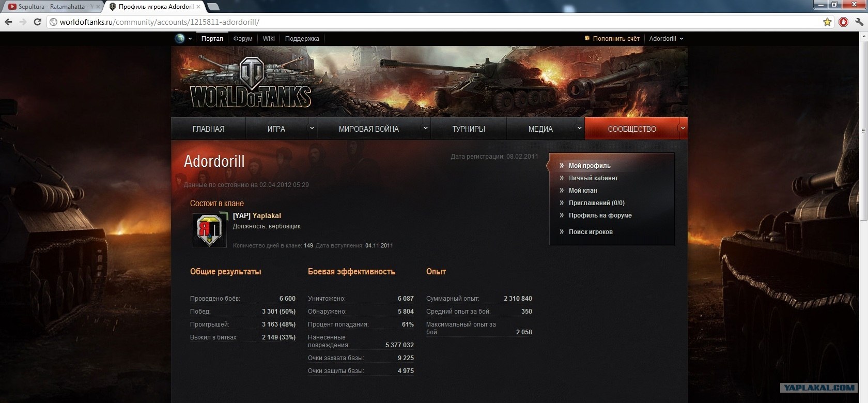This screenshot has height=403, width=868.
Task: Click the Процент попадания value 61%
Action: pyautogui.click(x=408, y=324)
